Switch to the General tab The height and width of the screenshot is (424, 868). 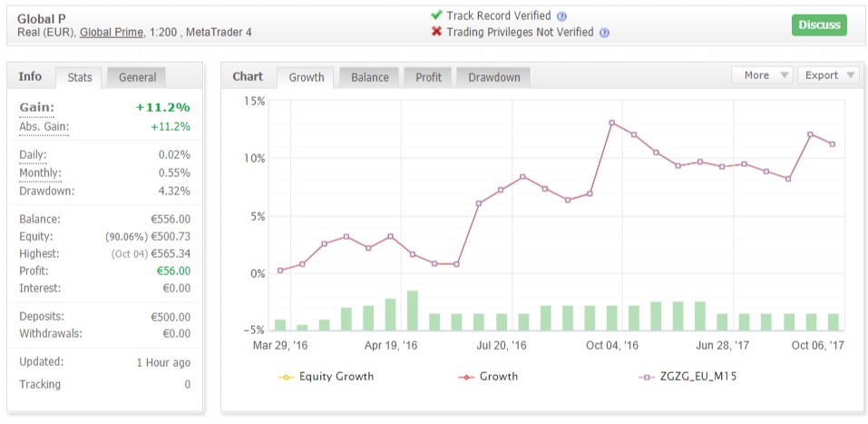click(137, 77)
